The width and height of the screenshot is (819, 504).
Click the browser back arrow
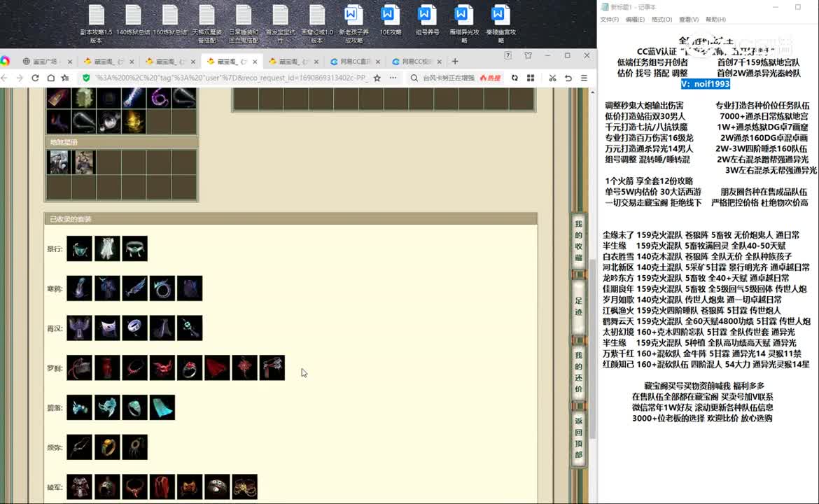coord(5,78)
